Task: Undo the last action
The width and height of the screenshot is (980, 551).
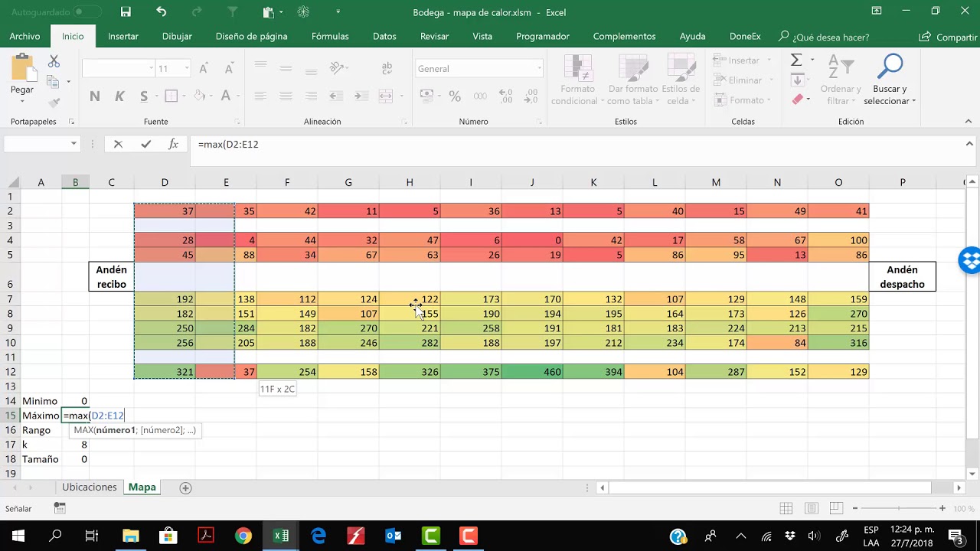Action: pos(162,12)
